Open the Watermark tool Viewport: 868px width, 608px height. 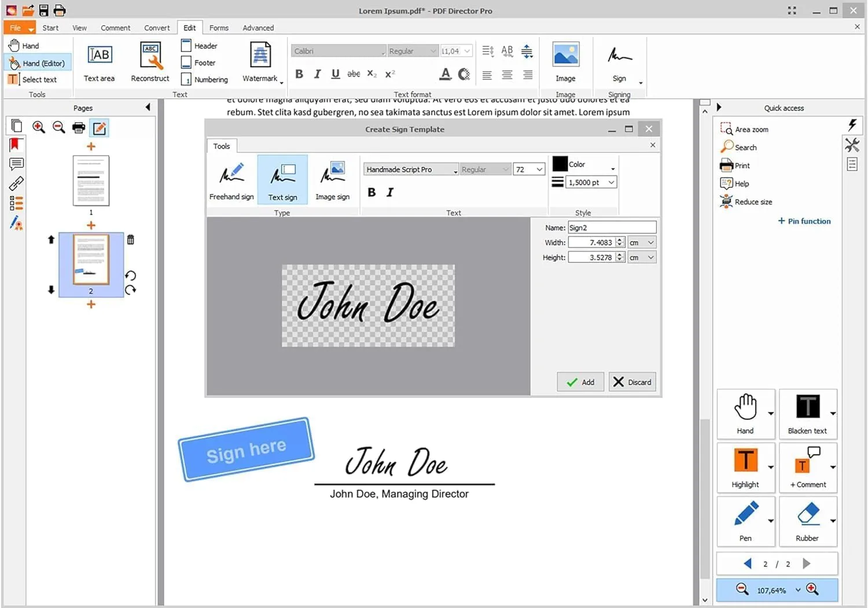click(260, 61)
